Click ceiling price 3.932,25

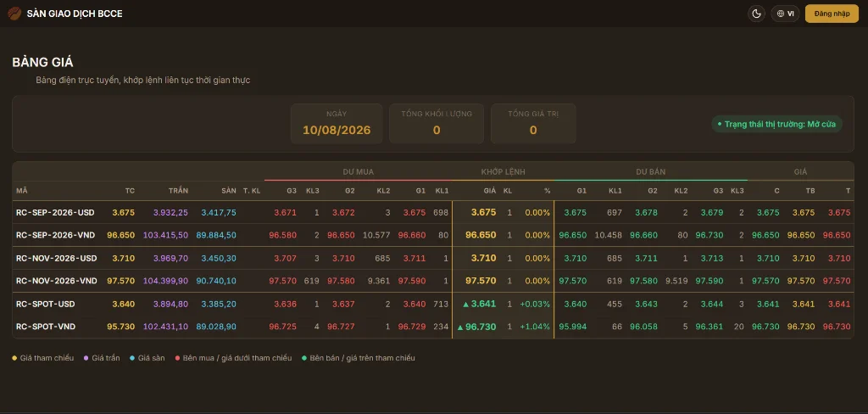click(171, 212)
